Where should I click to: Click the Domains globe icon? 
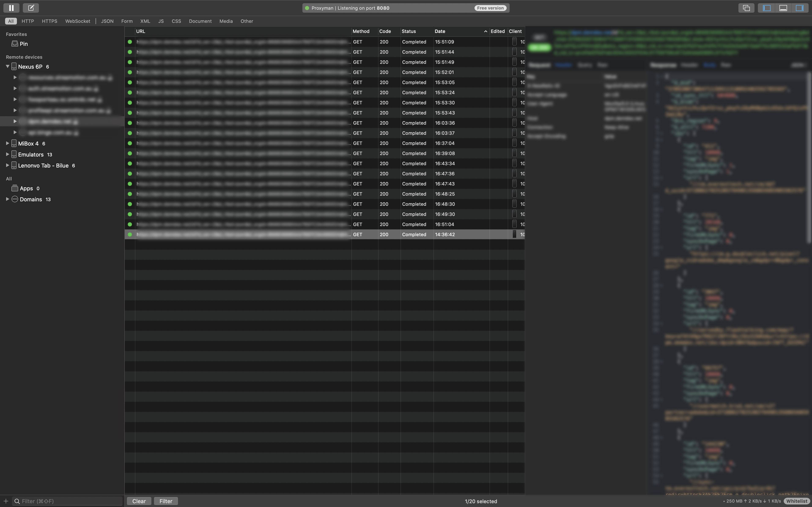(15, 199)
